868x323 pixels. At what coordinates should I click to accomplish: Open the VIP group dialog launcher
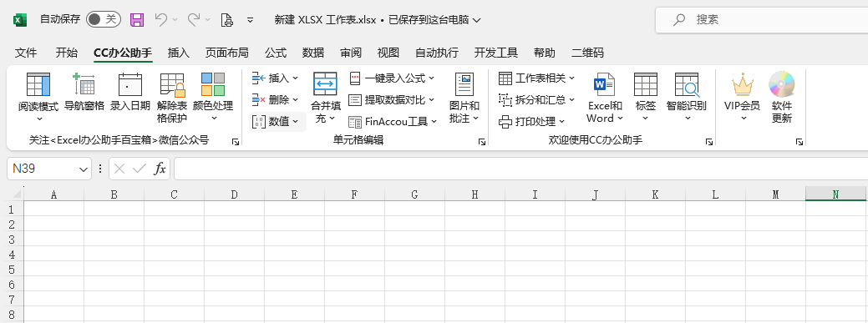(x=799, y=142)
